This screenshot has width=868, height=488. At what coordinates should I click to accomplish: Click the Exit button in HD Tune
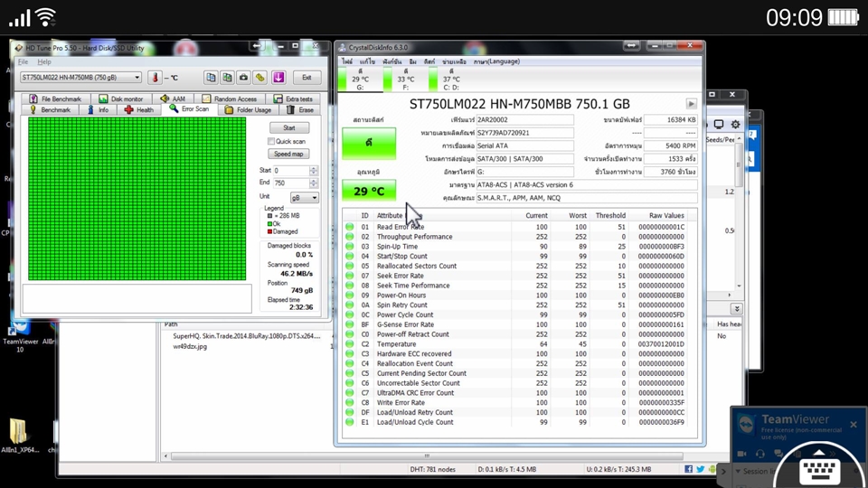pos(307,78)
